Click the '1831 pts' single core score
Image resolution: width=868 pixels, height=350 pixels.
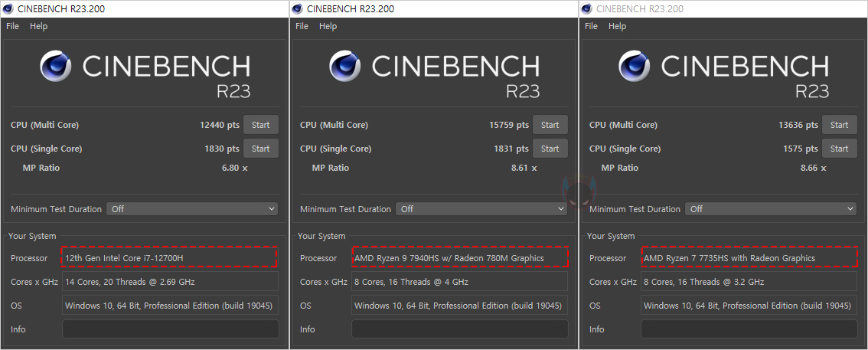pyautogui.click(x=511, y=149)
